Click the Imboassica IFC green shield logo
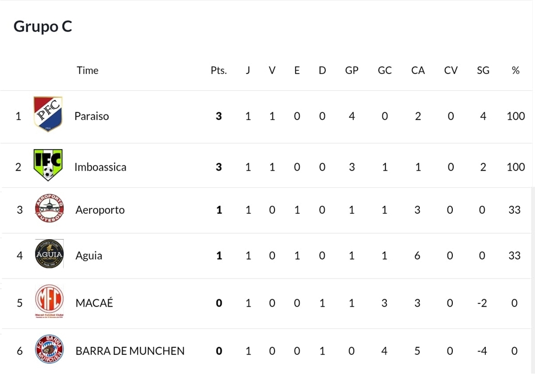535x392 pixels. (x=48, y=165)
